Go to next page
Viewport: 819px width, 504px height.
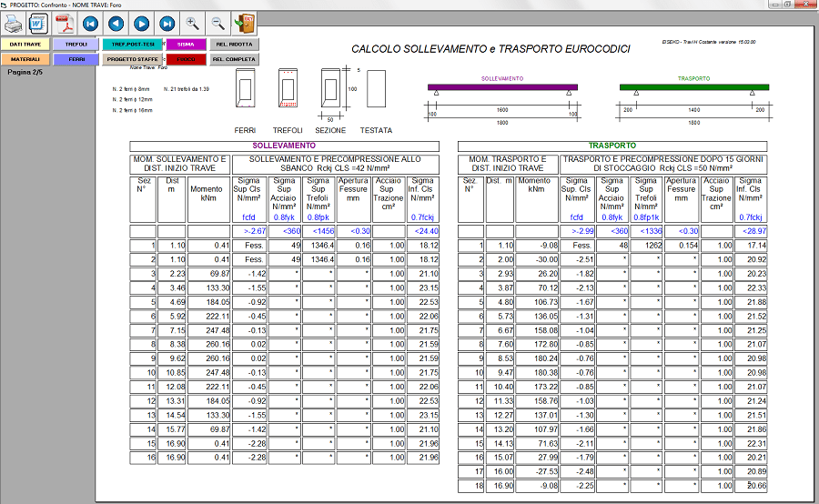tap(141, 24)
